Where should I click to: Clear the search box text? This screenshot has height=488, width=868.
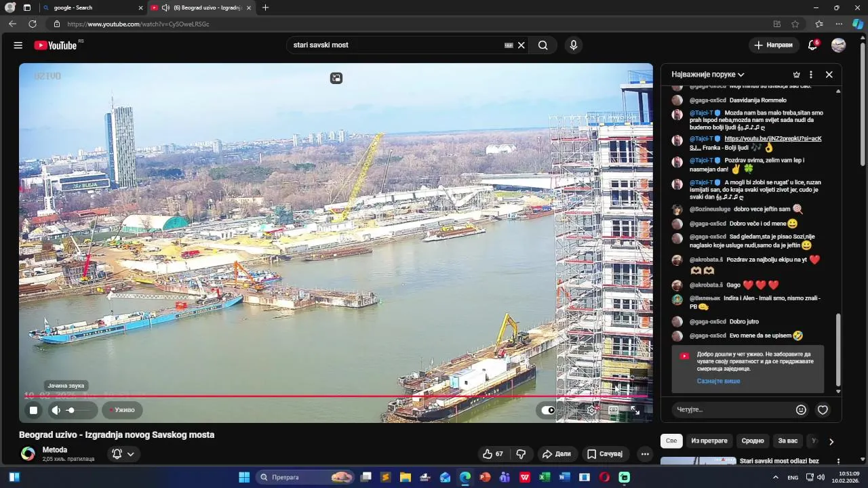[521, 45]
